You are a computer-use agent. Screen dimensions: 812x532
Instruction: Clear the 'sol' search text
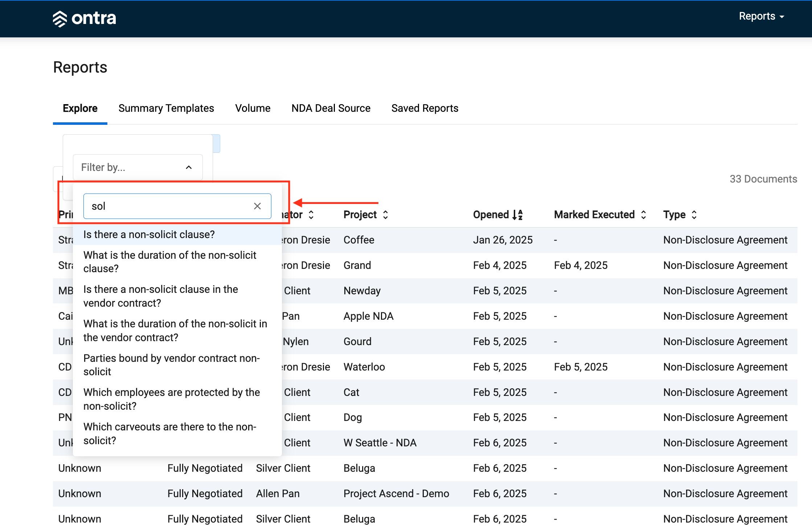(x=257, y=206)
